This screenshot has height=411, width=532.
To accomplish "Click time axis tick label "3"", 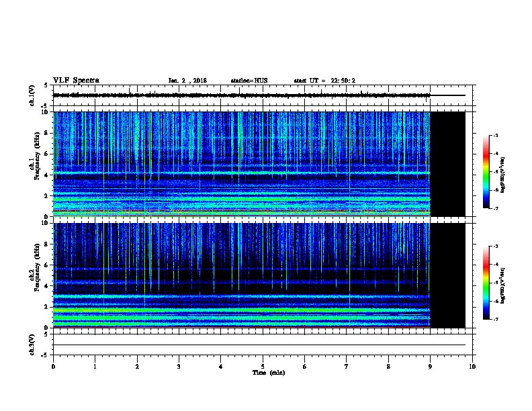I will (x=179, y=367).
